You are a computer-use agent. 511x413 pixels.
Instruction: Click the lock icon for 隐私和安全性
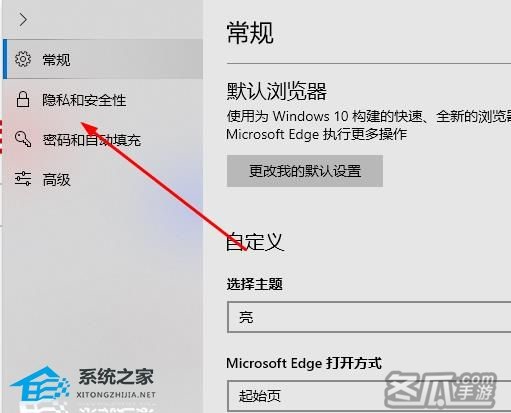pyautogui.click(x=23, y=99)
